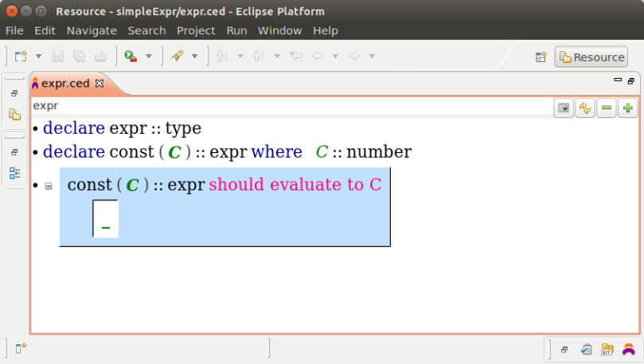Open the Outline view icon in left sidebar
This screenshot has width=644, height=364.
tap(14, 172)
